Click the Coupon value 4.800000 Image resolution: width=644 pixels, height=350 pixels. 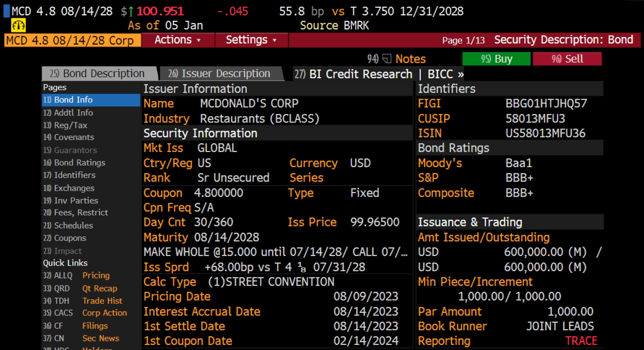(219, 193)
